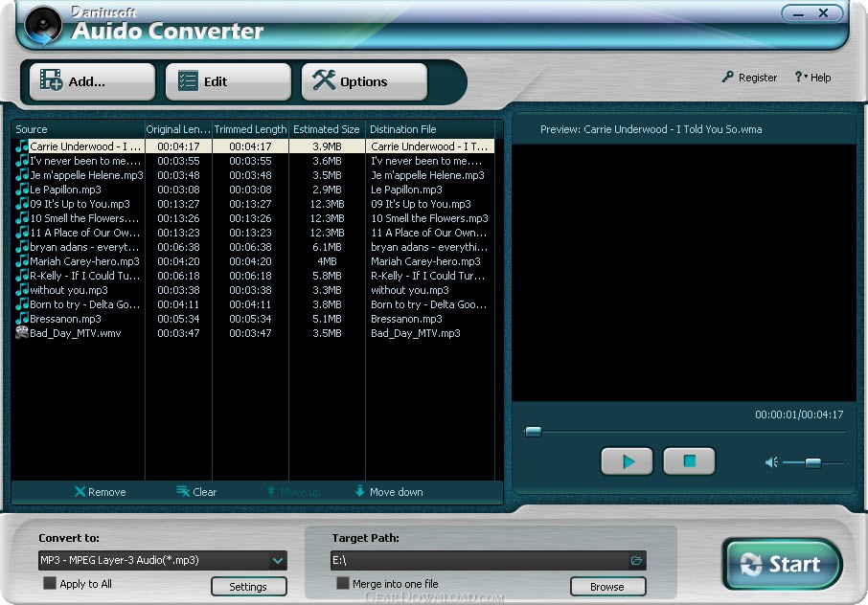Screen dimensions: 868x605
Task: Click the Edit checklist icon
Action: click(x=188, y=80)
